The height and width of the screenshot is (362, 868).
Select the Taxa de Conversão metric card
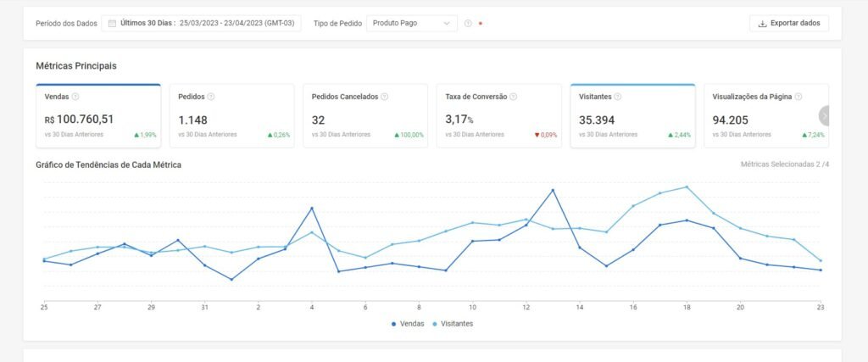[498, 117]
